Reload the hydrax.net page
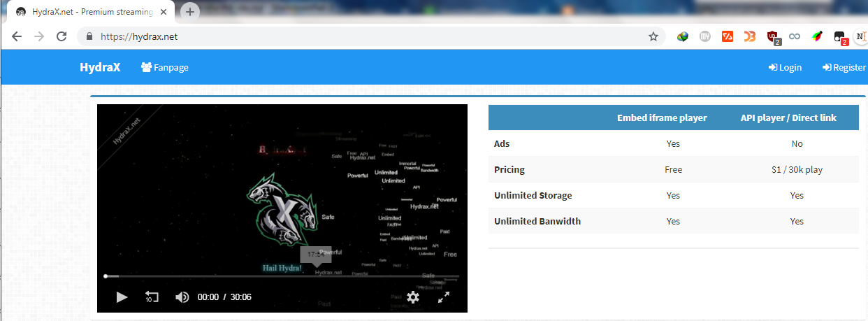Image resolution: width=868 pixels, height=321 pixels. tap(62, 36)
